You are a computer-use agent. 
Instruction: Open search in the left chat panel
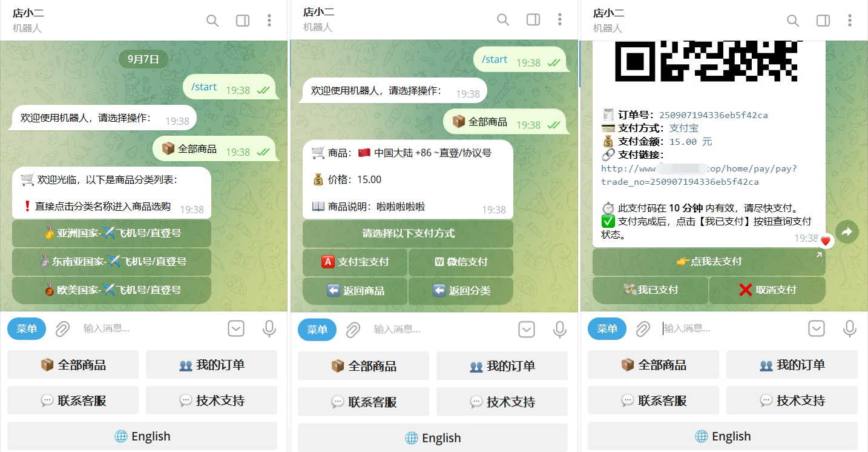pos(212,20)
